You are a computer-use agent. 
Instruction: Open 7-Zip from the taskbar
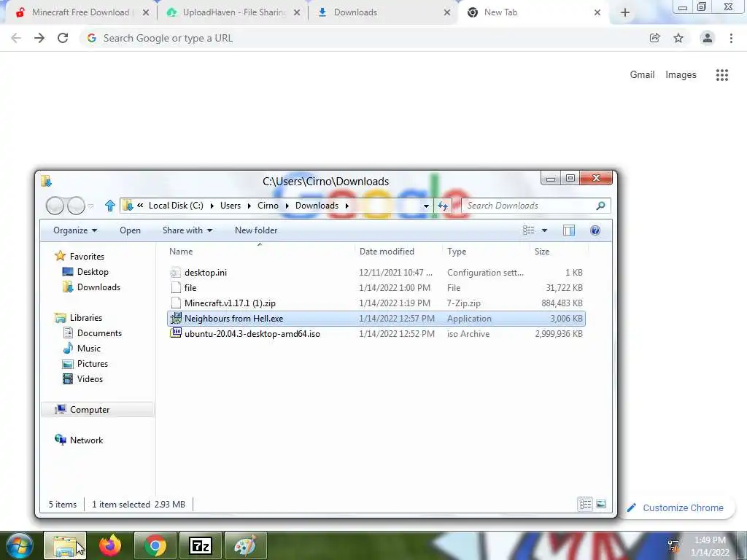pos(200,545)
